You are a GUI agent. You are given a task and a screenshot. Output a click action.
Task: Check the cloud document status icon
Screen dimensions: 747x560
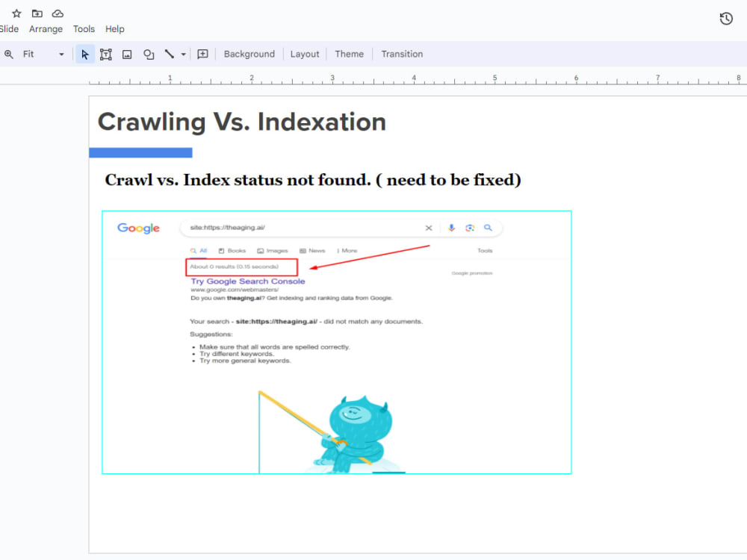[58, 13]
